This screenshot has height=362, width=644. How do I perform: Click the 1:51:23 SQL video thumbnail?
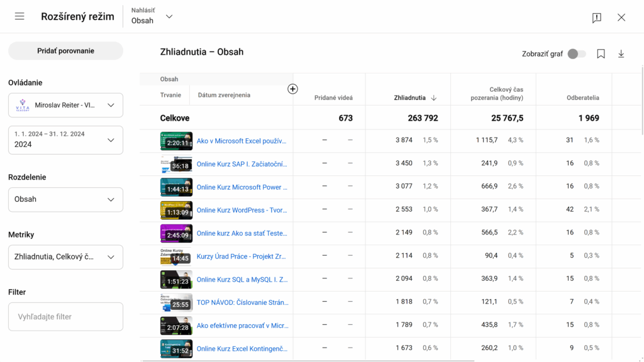(x=176, y=280)
